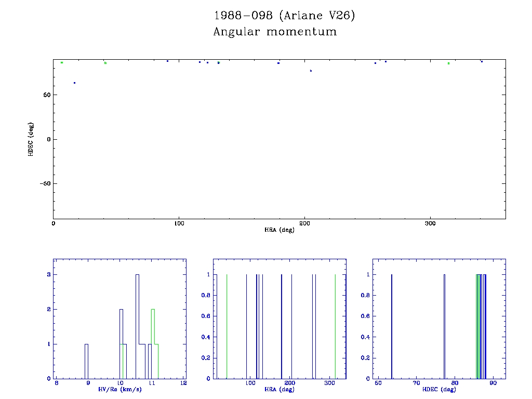This screenshot has width=532, height=399.
Task: Click the plot title "1988-098 (Ariane V26)"
Action: coord(284,16)
